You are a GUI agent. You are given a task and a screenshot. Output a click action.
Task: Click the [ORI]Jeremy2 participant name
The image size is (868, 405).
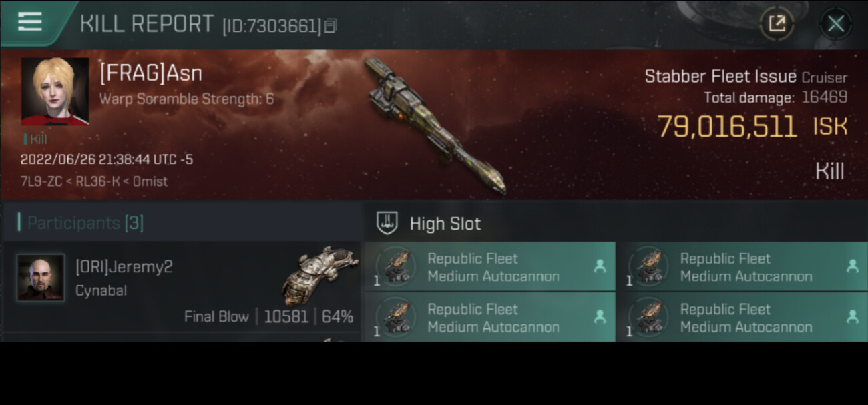click(124, 267)
